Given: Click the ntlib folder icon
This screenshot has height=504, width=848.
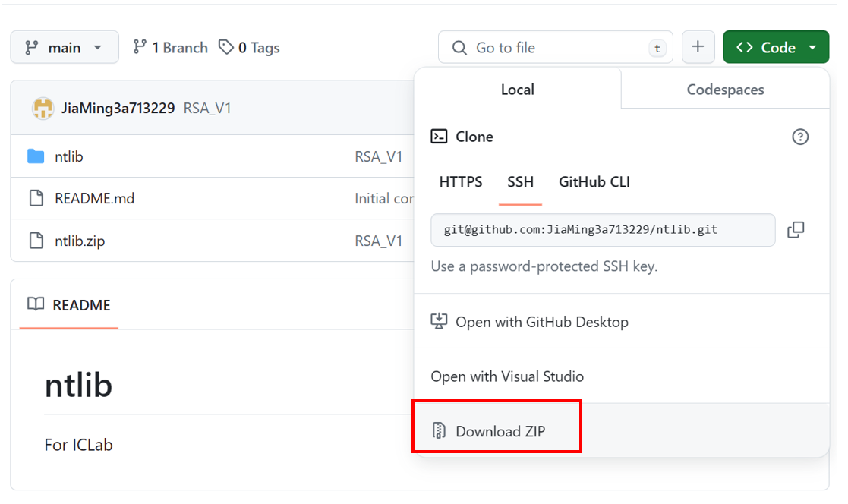Looking at the screenshot, I should point(36,156).
